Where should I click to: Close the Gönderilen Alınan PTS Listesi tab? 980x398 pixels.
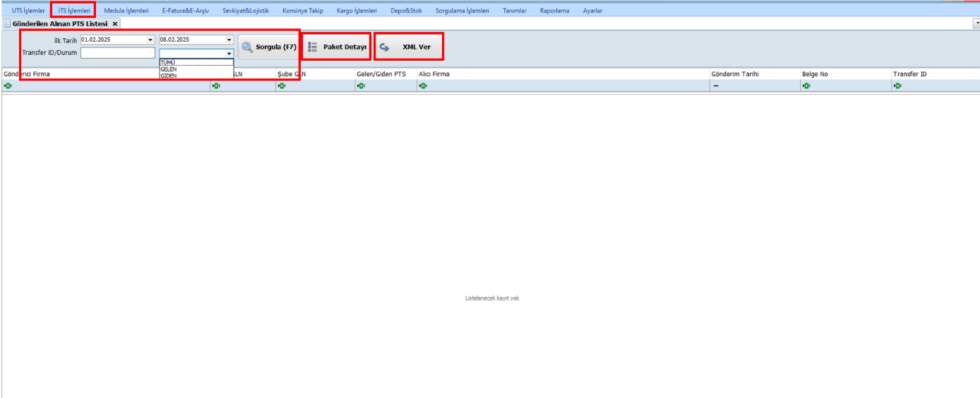click(115, 24)
